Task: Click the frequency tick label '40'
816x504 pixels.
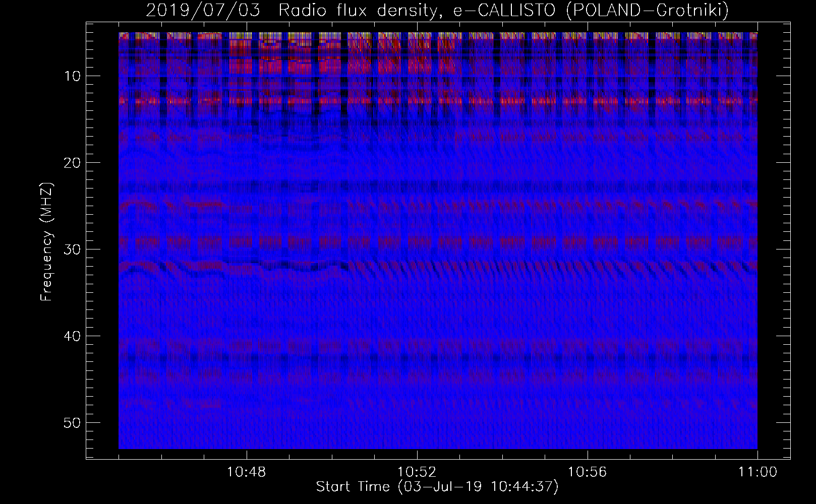Action: click(x=72, y=336)
